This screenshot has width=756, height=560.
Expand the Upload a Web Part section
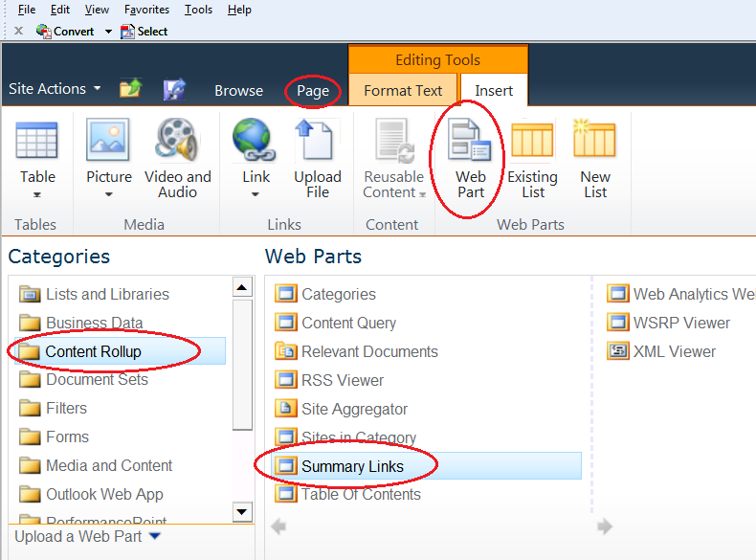(x=155, y=536)
